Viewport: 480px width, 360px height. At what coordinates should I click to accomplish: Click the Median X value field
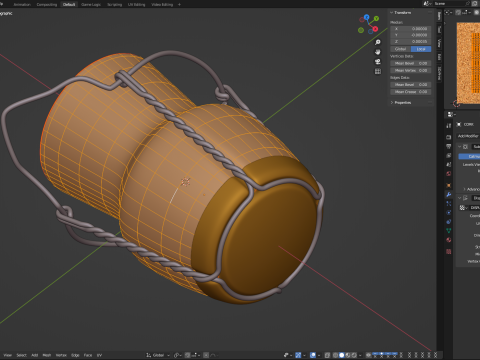pyautogui.click(x=411, y=29)
